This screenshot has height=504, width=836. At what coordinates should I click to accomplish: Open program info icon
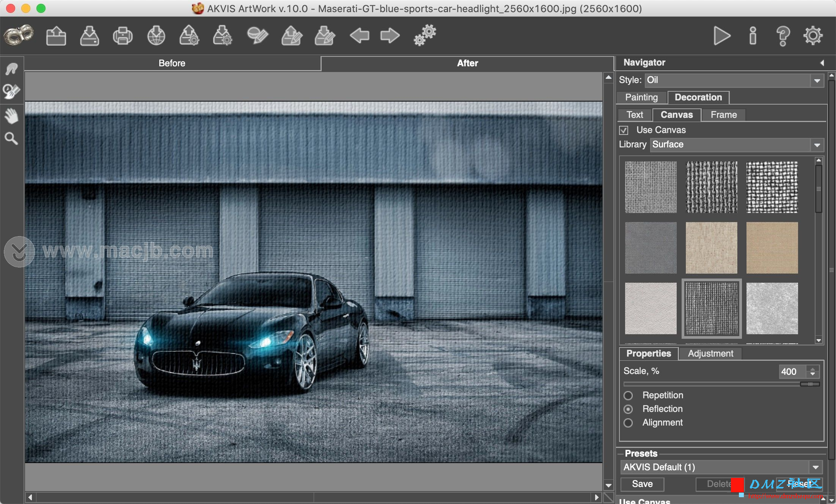tap(753, 36)
